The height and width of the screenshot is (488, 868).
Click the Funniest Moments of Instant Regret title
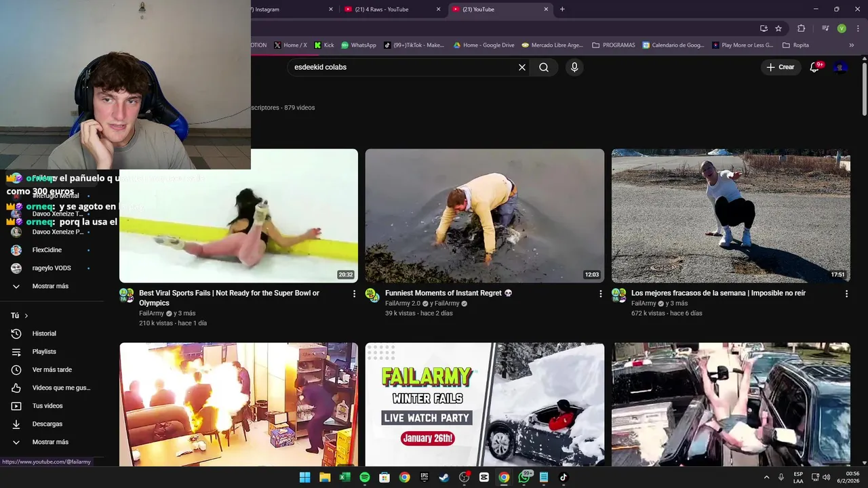pyautogui.click(x=448, y=293)
